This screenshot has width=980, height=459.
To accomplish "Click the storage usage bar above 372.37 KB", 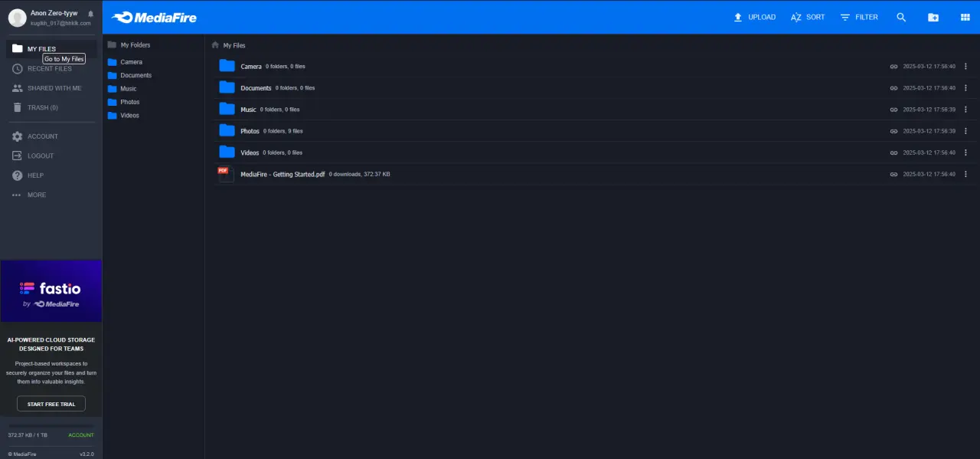I will click(51, 425).
